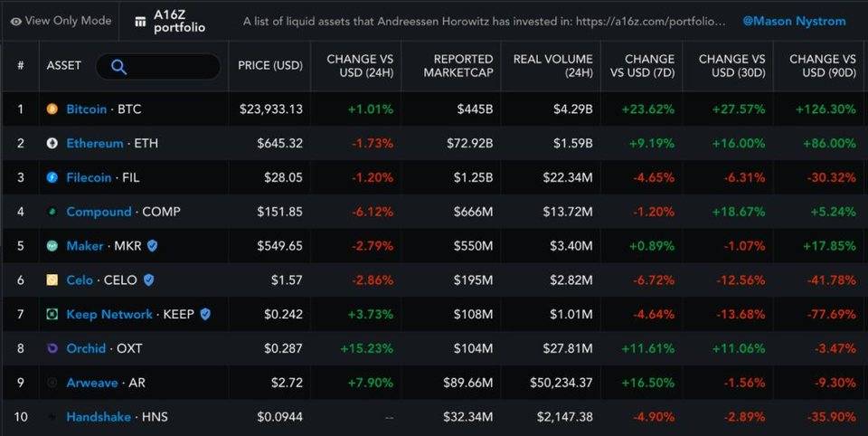Open the Maker asset link
Image resolution: width=868 pixels, height=436 pixels.
click(85, 246)
